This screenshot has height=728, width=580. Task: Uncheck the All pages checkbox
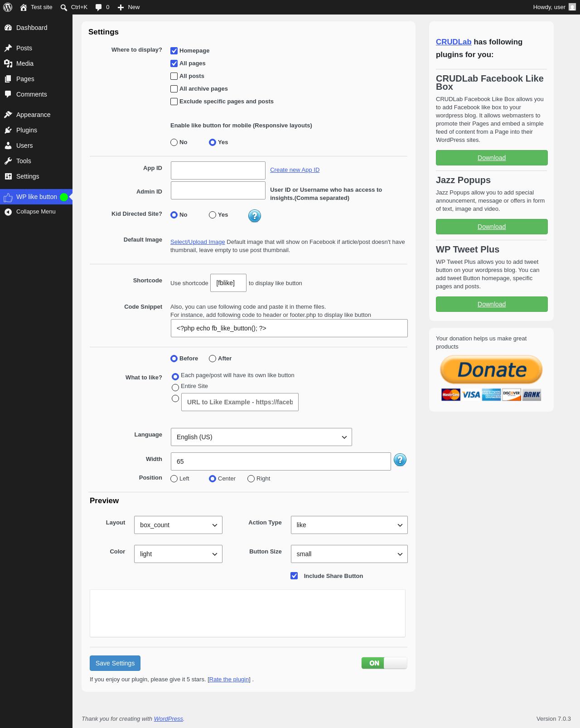pos(174,63)
